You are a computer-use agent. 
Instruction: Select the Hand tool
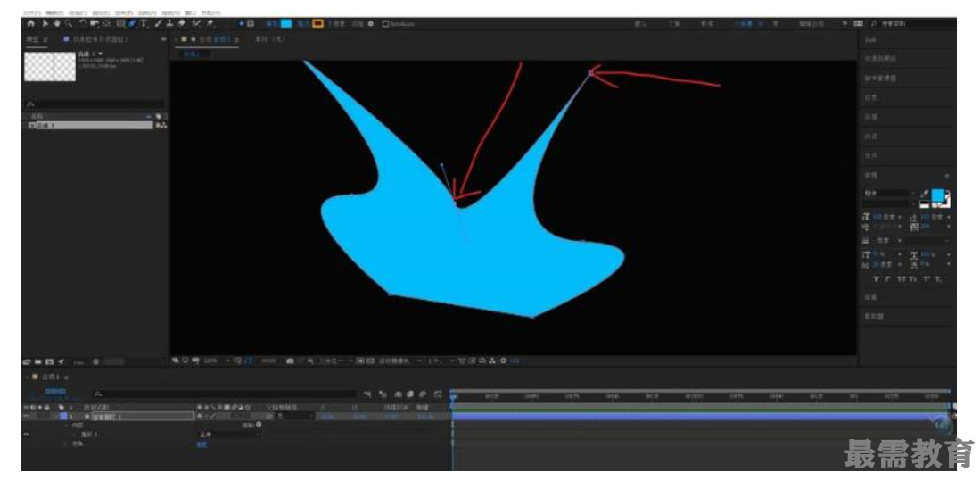56,24
